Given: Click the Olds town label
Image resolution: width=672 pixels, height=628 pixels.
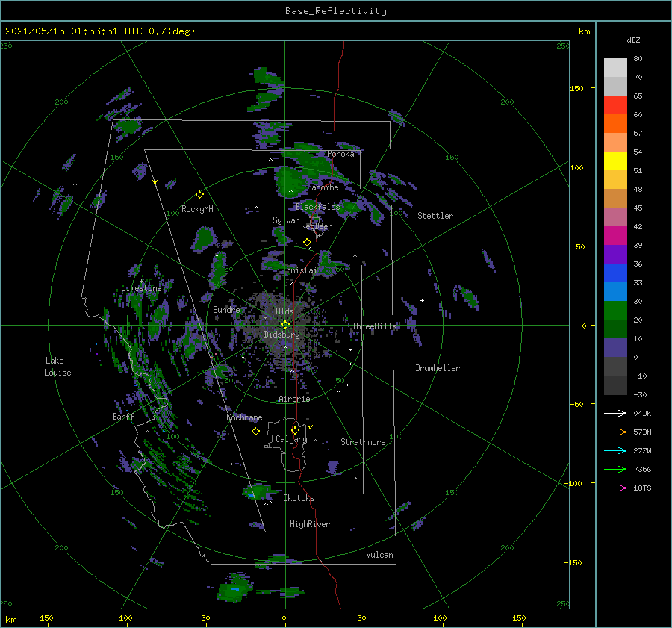Looking at the screenshot, I should point(284,311).
